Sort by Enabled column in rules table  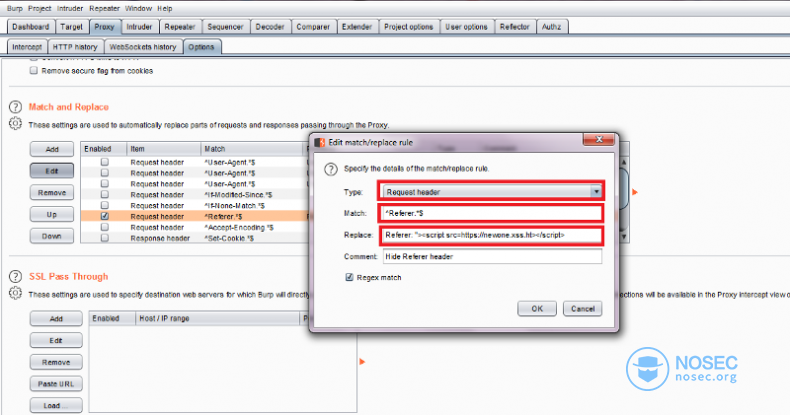pos(103,149)
